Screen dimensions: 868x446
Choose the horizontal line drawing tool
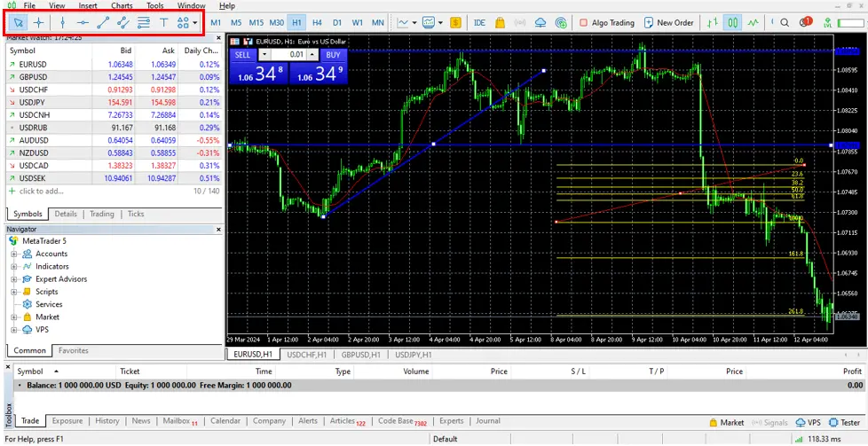point(83,23)
